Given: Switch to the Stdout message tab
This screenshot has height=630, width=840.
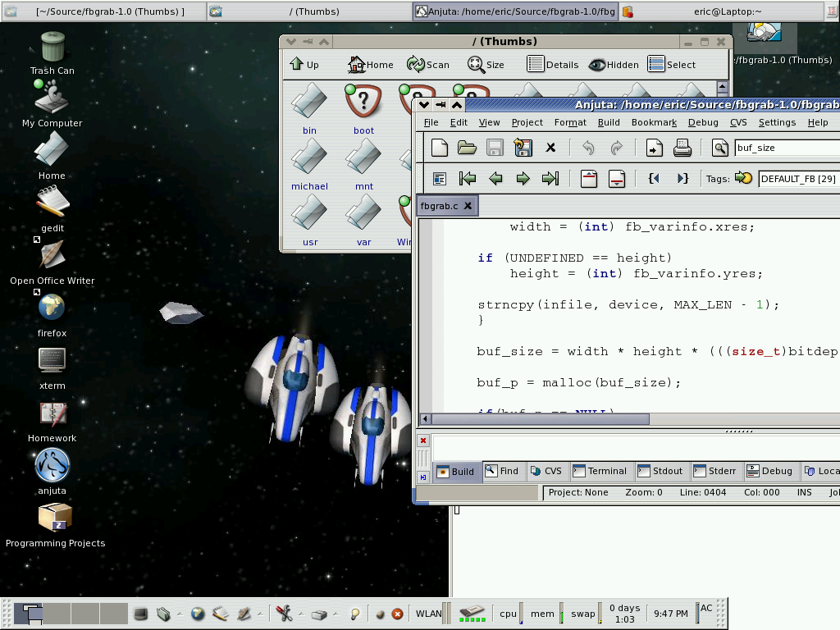Looking at the screenshot, I should coord(660,471).
